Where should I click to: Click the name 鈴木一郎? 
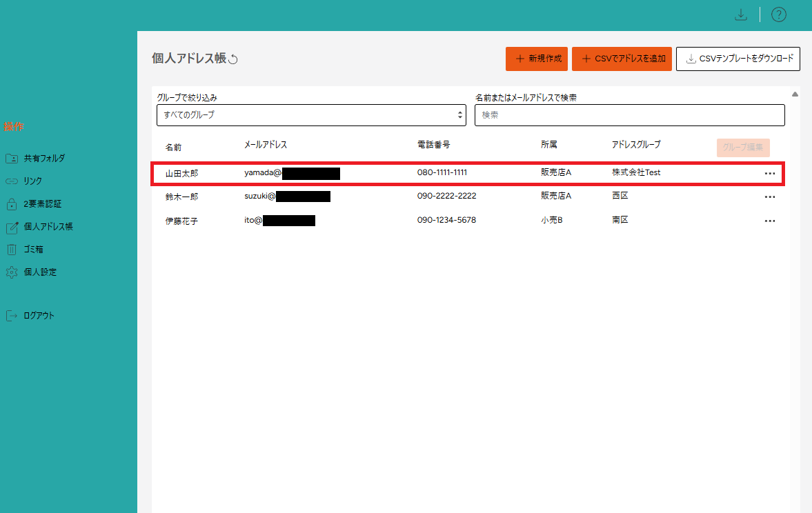181,197
